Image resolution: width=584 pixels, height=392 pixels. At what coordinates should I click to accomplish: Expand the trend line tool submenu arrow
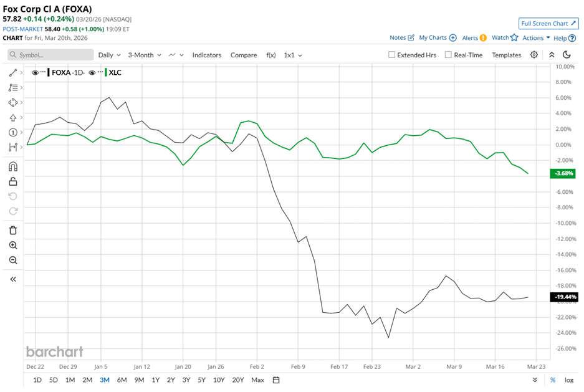(22, 72)
